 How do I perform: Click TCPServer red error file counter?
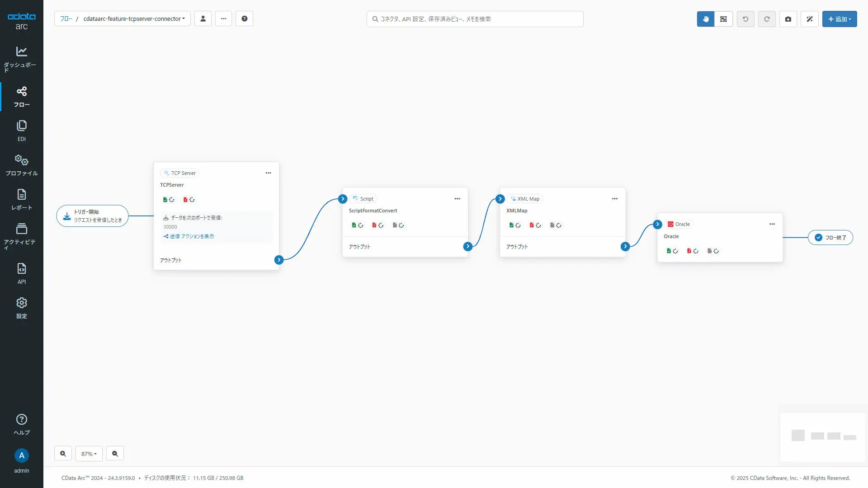pyautogui.click(x=189, y=199)
